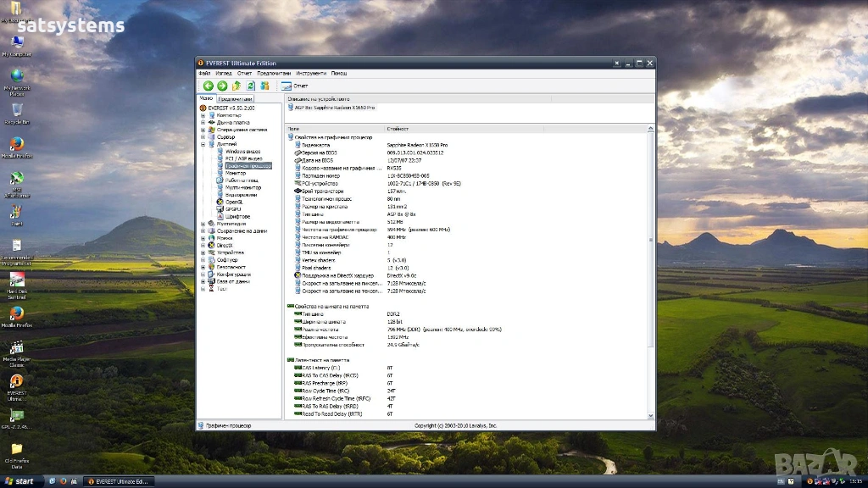
Task: Select the DirectX node in tree
Action: 225,245
